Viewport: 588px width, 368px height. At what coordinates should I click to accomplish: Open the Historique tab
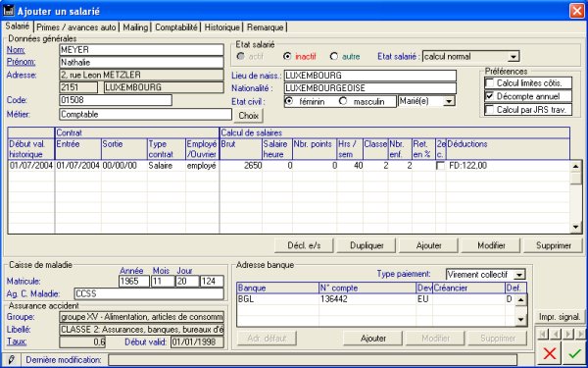(222, 27)
